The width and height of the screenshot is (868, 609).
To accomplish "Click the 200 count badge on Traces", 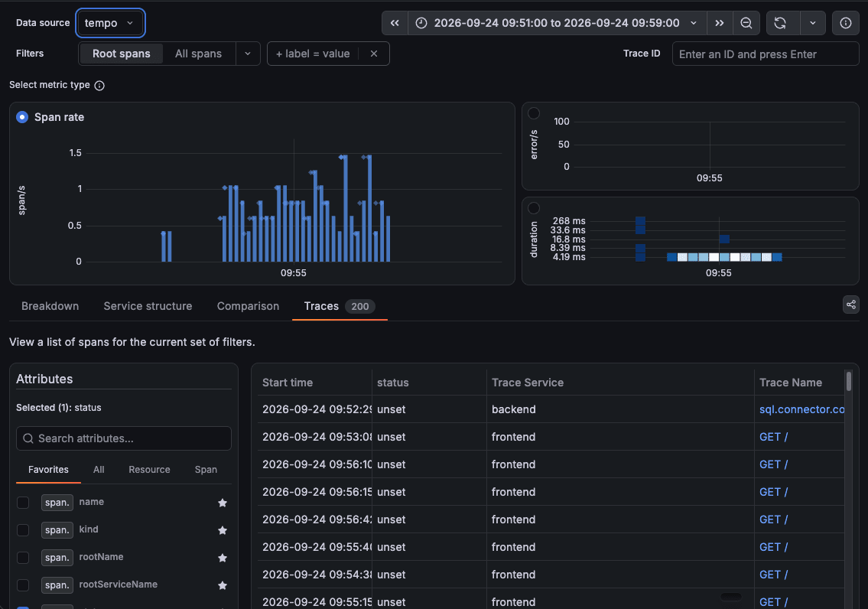I will (360, 307).
